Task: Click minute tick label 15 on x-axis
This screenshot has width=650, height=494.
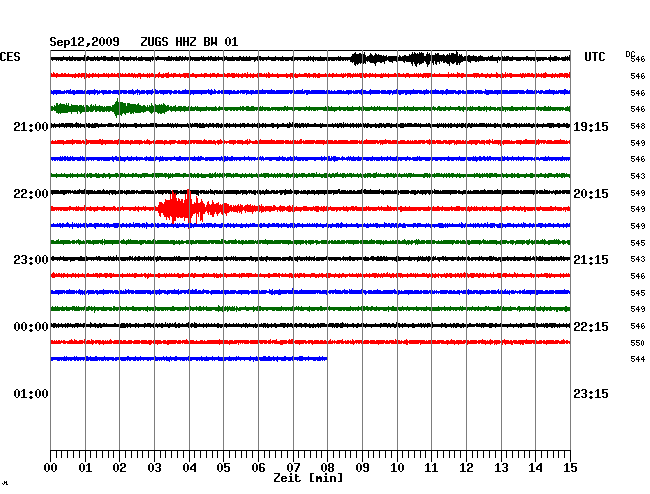Action: click(570, 467)
